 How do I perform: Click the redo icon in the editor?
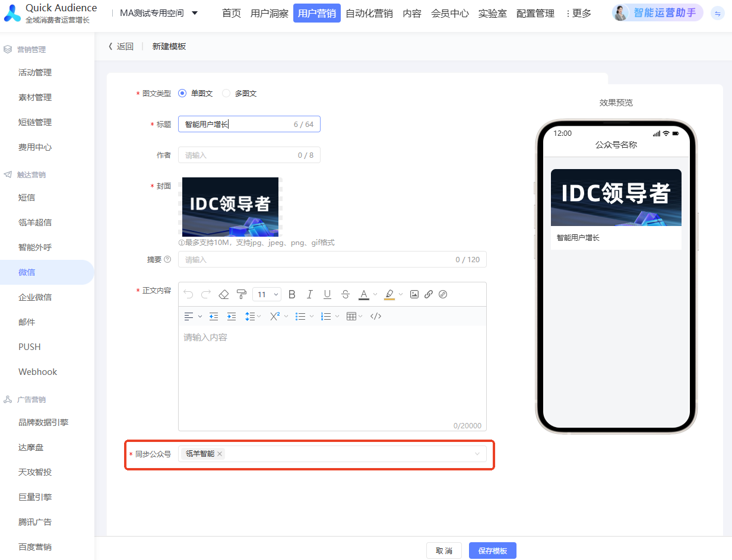click(206, 294)
